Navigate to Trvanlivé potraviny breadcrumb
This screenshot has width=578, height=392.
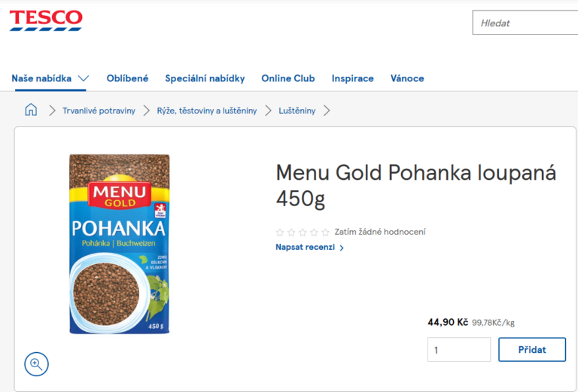point(99,111)
